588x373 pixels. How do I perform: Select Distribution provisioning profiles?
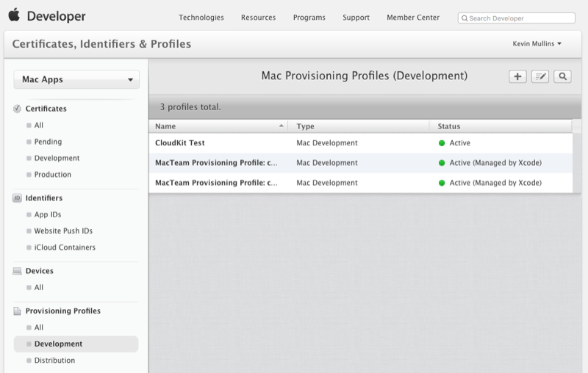(x=54, y=361)
